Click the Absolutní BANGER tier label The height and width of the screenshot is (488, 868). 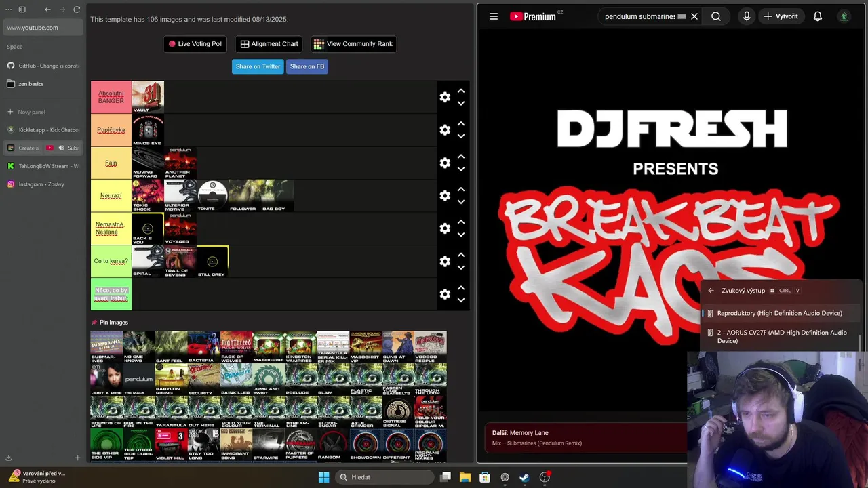click(x=111, y=97)
